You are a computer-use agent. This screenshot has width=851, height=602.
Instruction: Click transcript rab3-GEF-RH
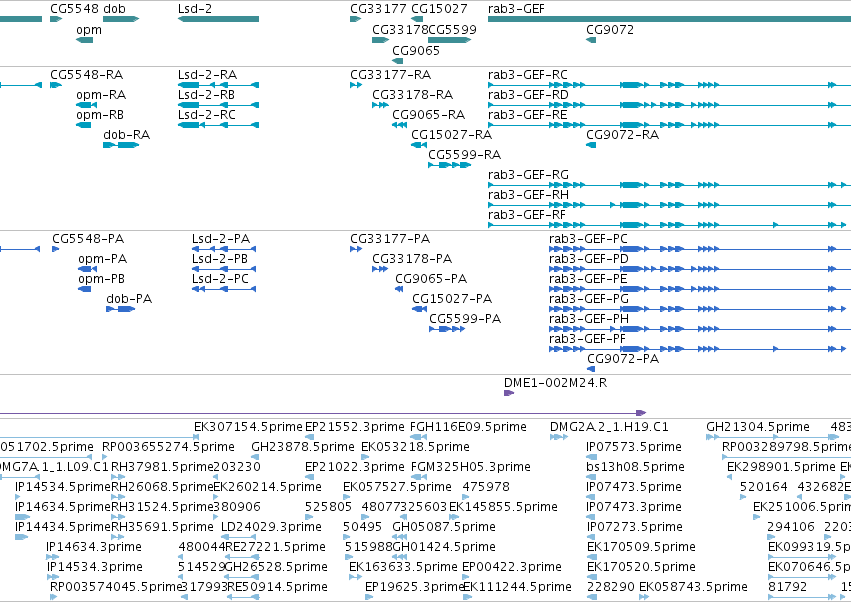click(x=528, y=194)
